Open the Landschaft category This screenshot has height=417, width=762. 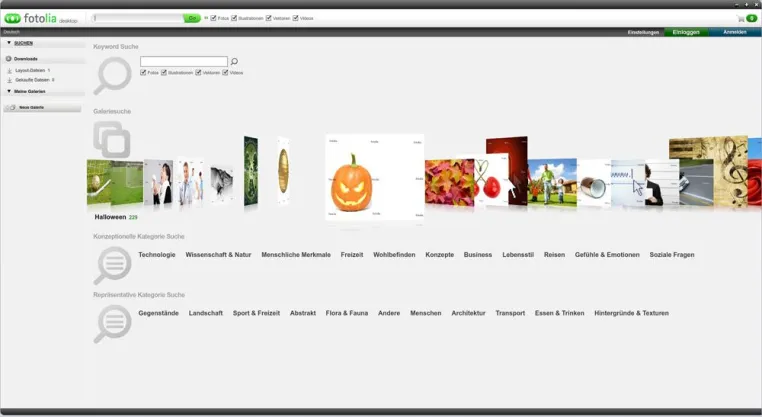point(206,313)
